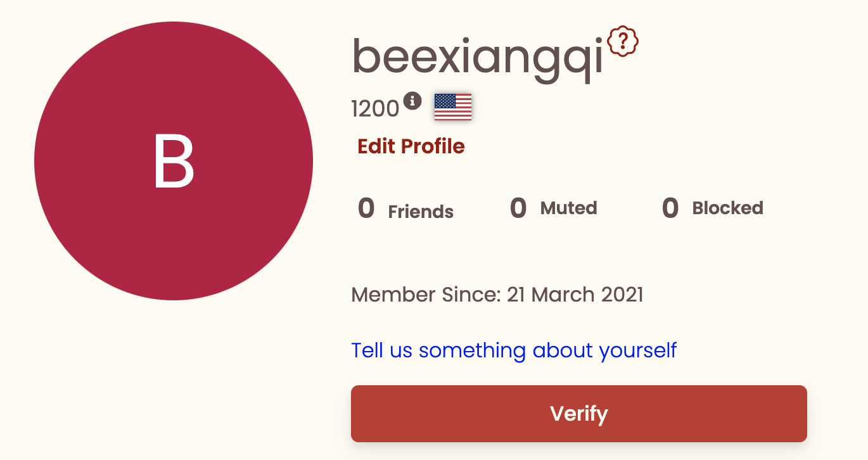The height and width of the screenshot is (460, 868).
Task: Click the Member Since label text
Action: pyautogui.click(x=426, y=295)
